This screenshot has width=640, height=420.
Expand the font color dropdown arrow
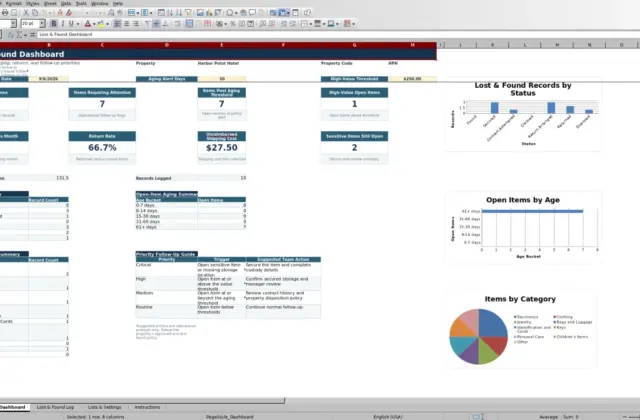tap(94, 24)
